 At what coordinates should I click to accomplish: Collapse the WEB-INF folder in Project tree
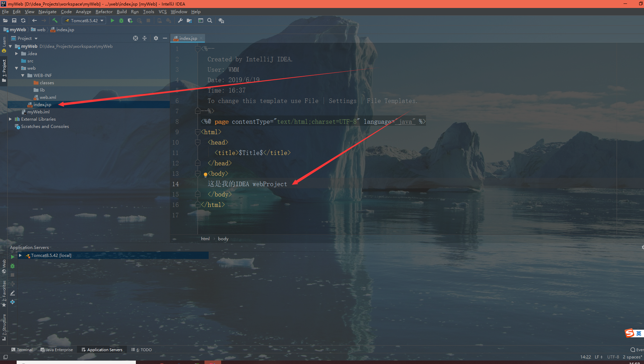click(x=23, y=75)
